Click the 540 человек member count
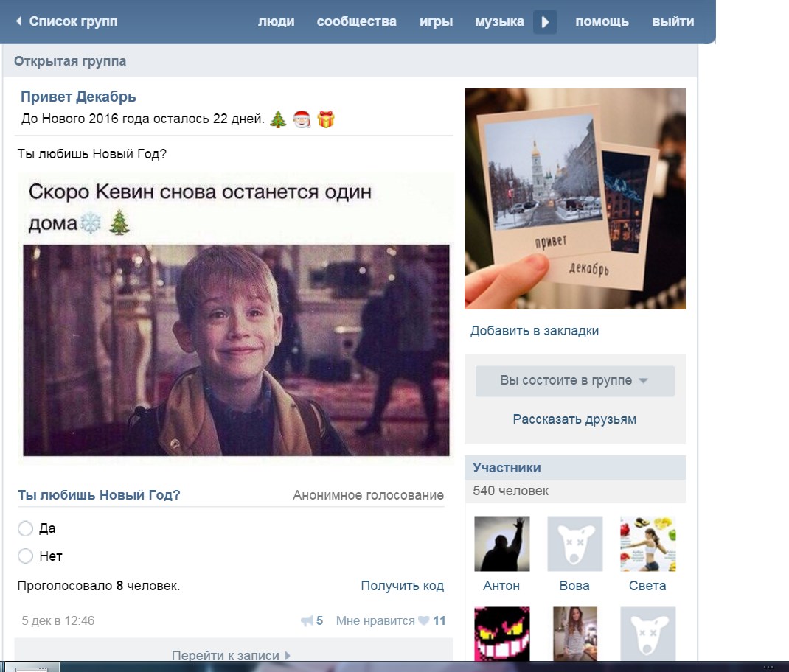This screenshot has width=789, height=672. click(x=511, y=491)
